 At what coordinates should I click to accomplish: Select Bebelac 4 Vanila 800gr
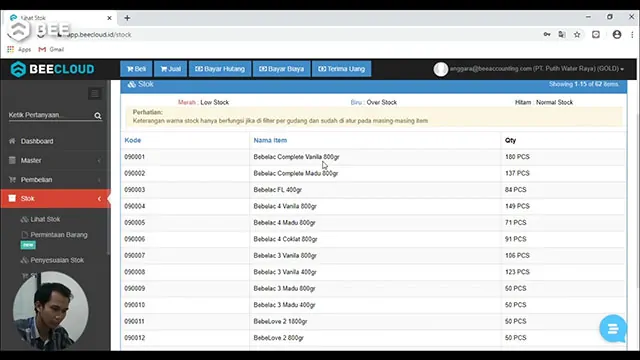[285, 206]
